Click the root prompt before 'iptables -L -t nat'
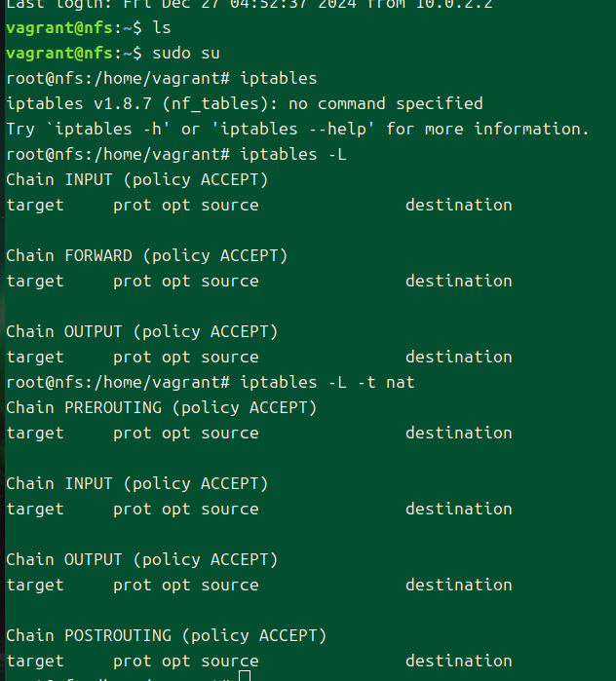Screen dimensions: 616x681 tap(117, 382)
